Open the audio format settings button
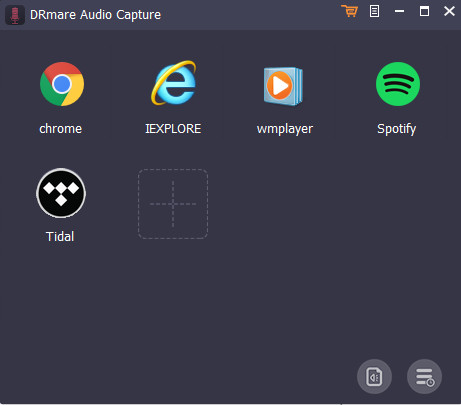Screen dimensions: 461x405 click(374, 377)
